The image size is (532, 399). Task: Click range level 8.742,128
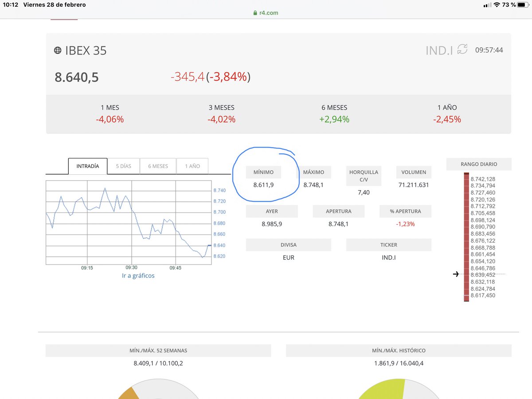tap(483, 179)
